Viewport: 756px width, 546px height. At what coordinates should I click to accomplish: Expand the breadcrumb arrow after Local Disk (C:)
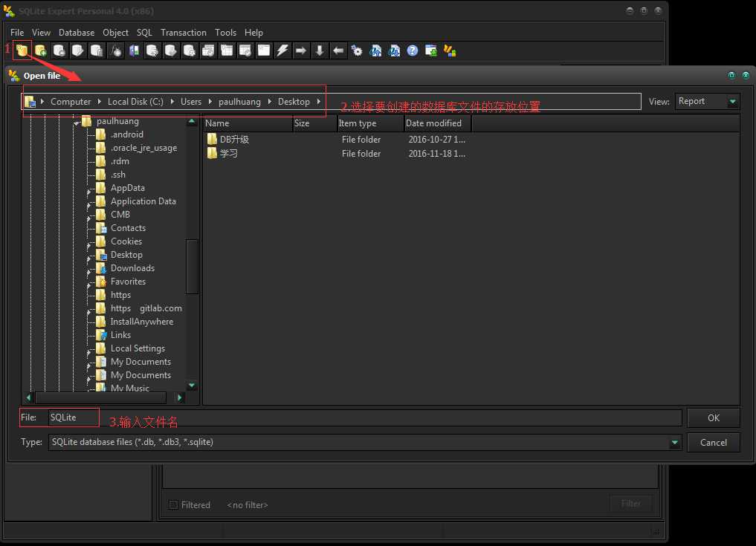172,101
